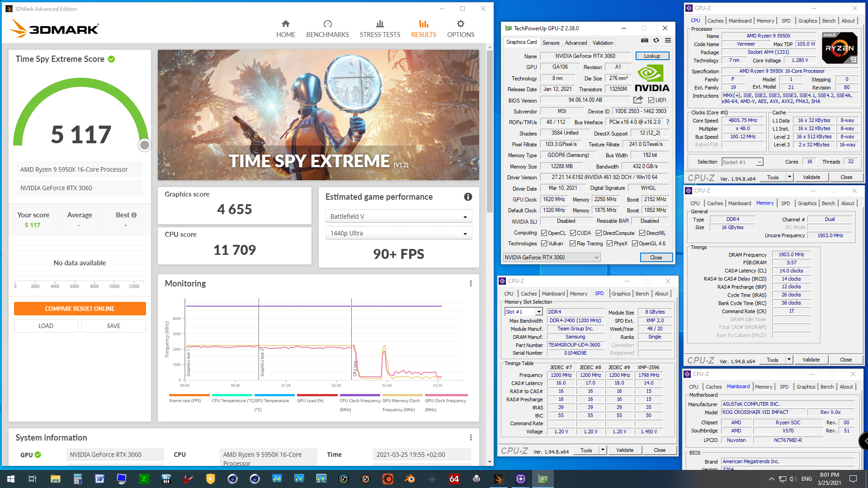Image resolution: width=868 pixels, height=488 pixels.
Task: Click Validate in CPU-Z SPD window
Action: click(x=625, y=450)
